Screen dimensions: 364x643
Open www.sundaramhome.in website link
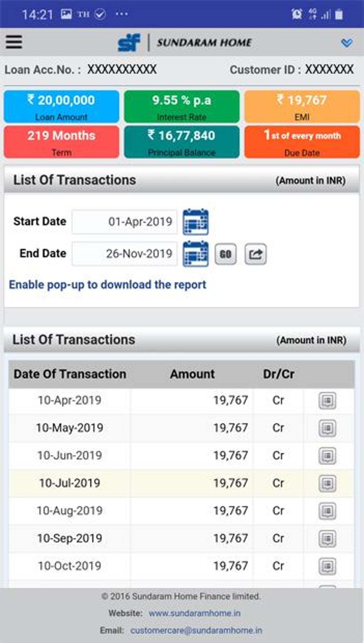pyautogui.click(x=194, y=613)
